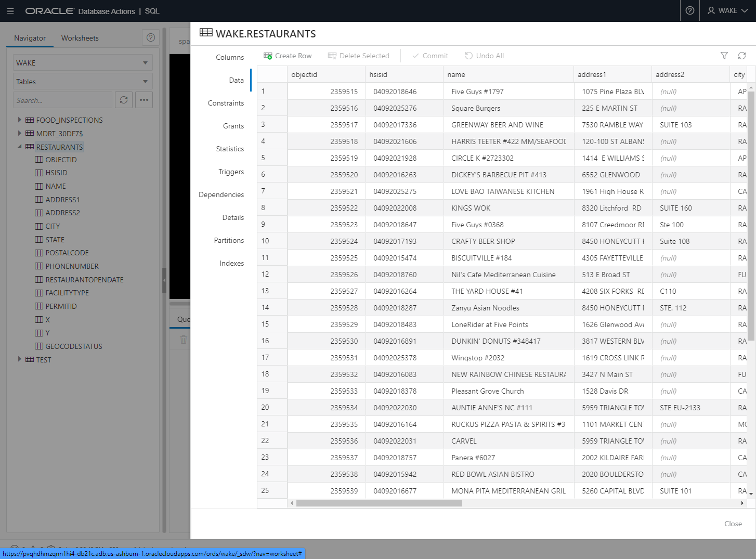
Task: Select FACILITYTYPE column in tree
Action: coord(67,293)
